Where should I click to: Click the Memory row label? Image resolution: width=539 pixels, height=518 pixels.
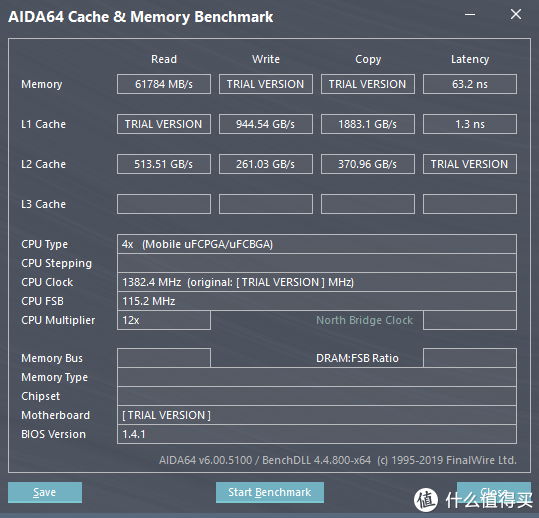[42, 84]
